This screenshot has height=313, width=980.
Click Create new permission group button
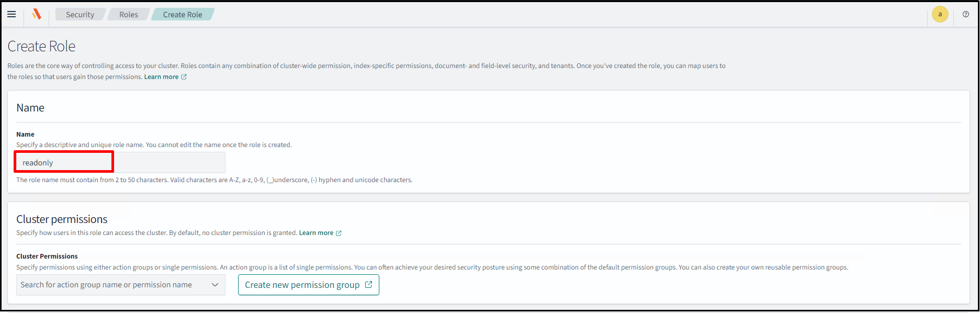click(302, 285)
